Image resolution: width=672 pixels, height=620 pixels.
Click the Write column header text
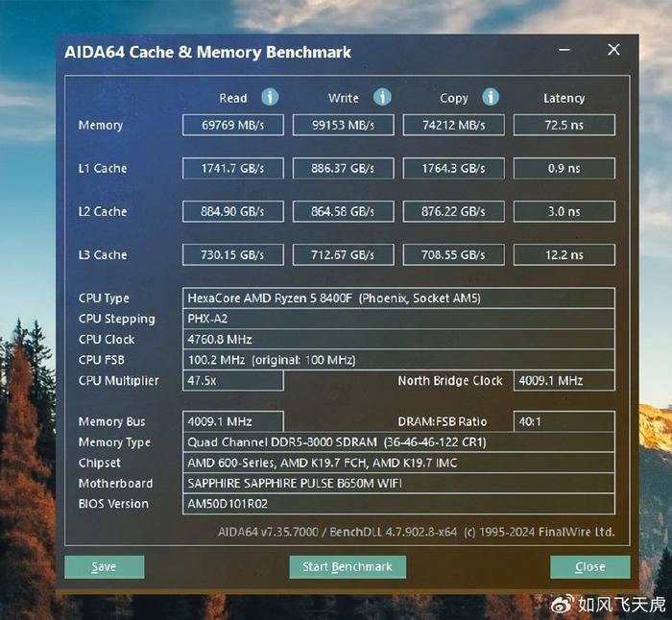[344, 98]
